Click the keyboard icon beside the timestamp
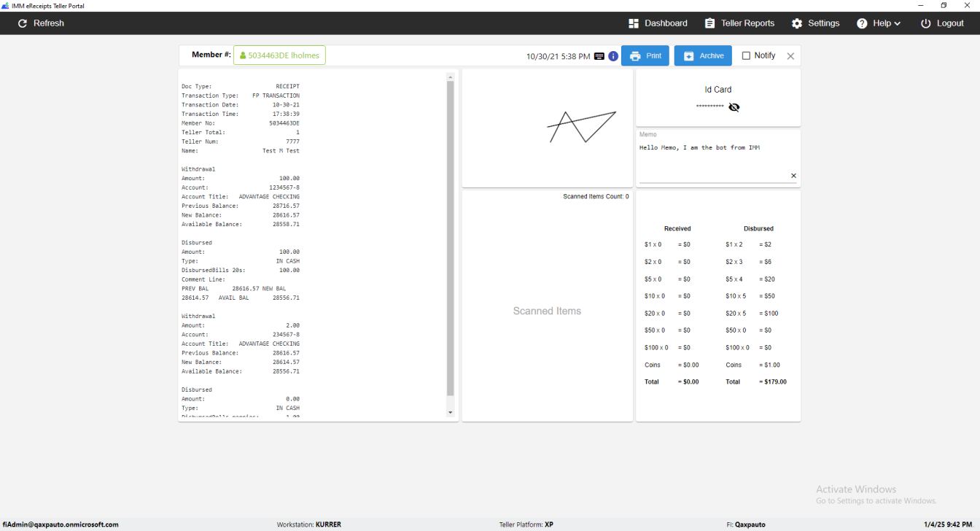 [x=599, y=56]
